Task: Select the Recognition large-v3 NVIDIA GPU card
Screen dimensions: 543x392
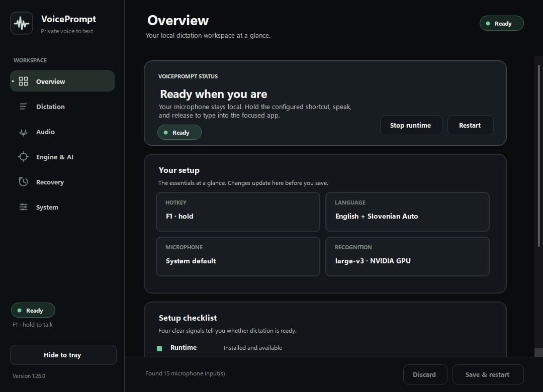Action: point(407,257)
